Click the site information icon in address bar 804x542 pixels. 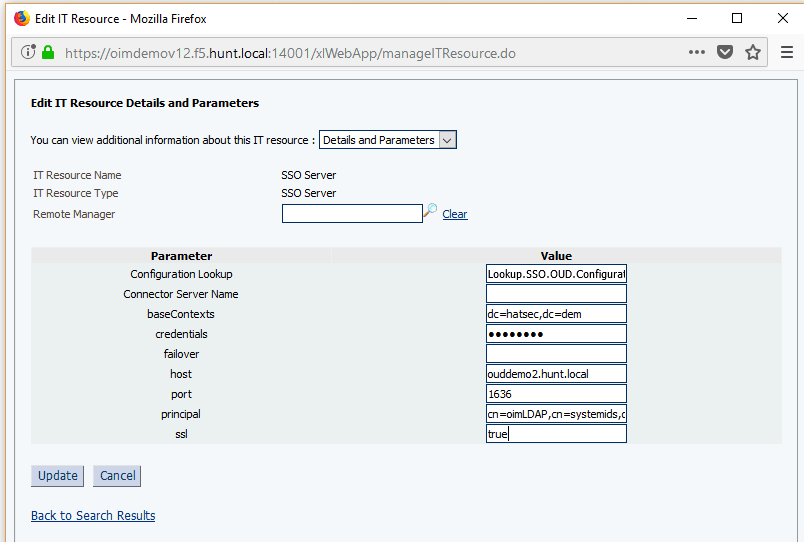point(28,53)
